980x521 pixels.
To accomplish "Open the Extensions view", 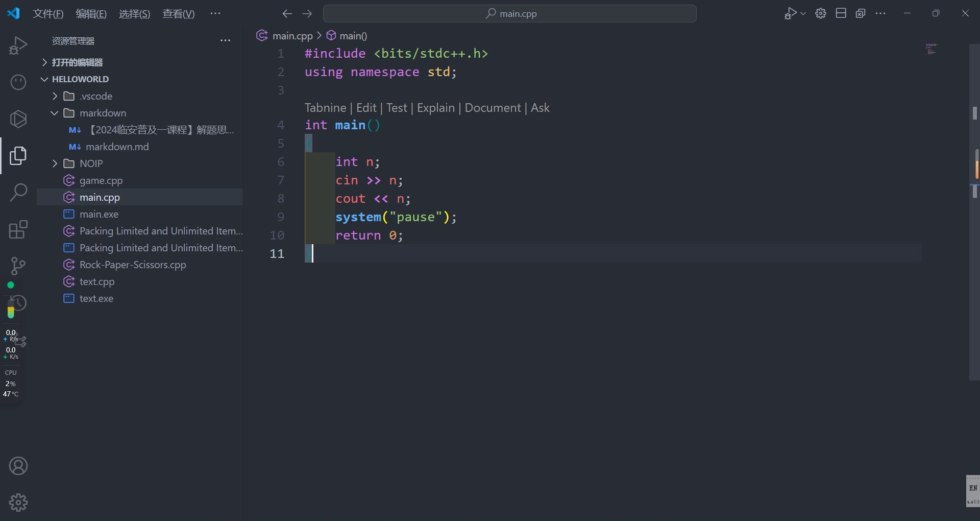I will [18, 229].
